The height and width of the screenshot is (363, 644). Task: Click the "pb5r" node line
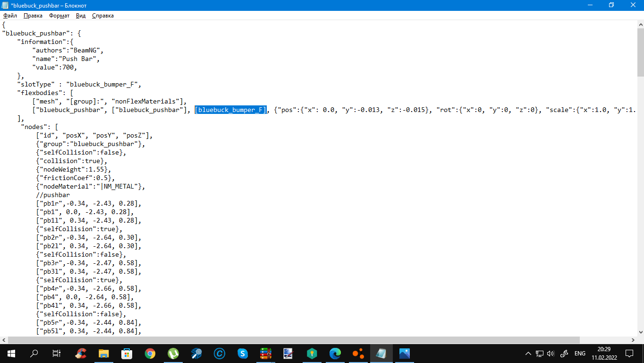(89, 322)
